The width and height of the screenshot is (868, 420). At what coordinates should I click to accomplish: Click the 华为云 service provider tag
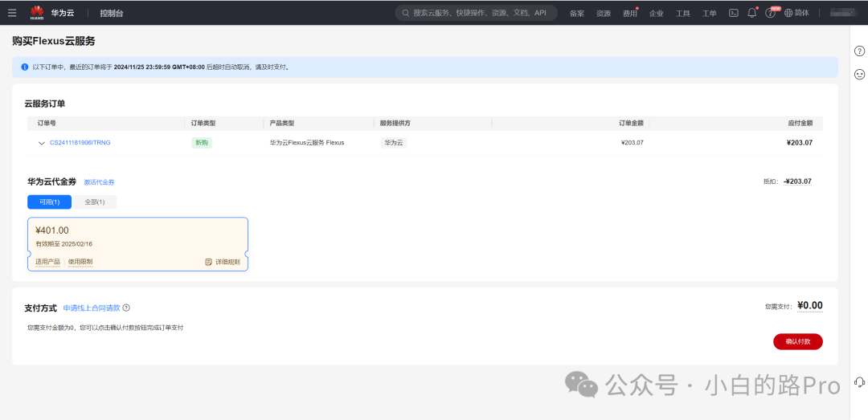tap(394, 143)
